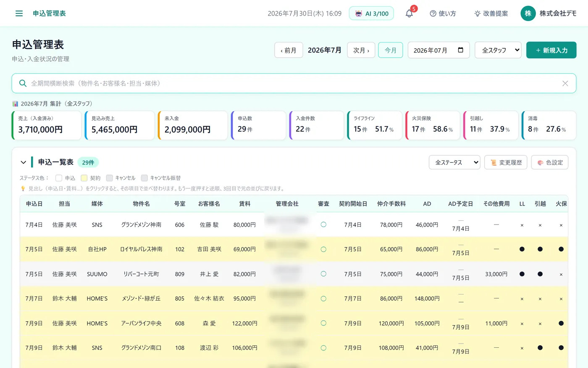The image size is (588, 368).
Task: Open 変更履歴 change history
Action: [506, 162]
